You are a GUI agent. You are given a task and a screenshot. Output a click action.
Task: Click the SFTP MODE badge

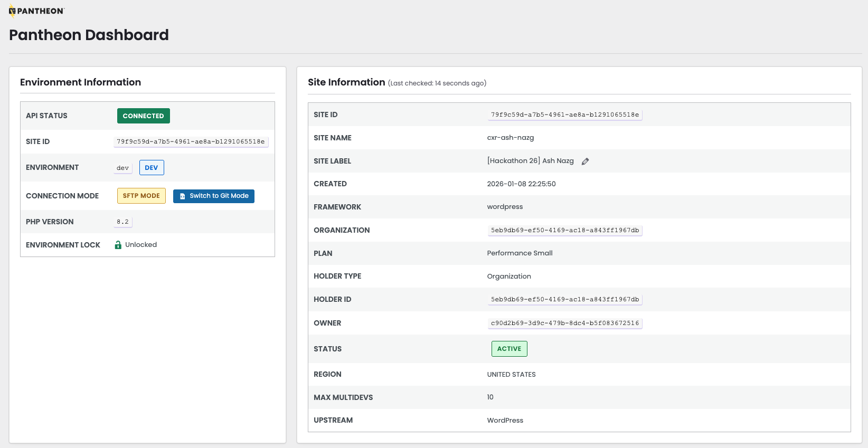click(141, 196)
